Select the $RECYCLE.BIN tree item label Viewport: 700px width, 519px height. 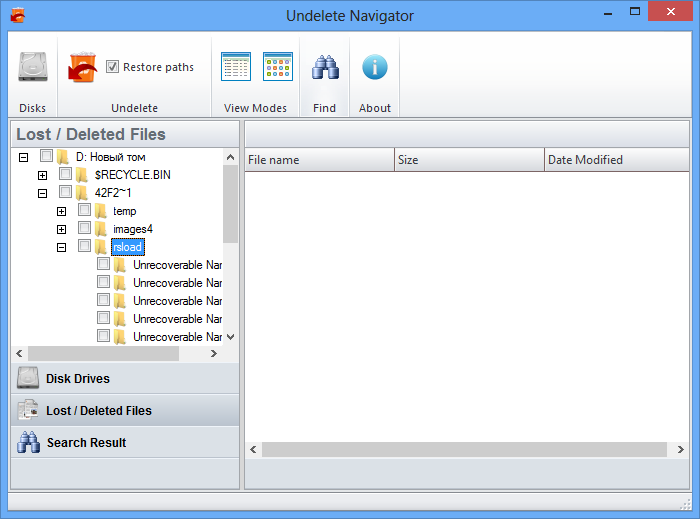point(133,175)
